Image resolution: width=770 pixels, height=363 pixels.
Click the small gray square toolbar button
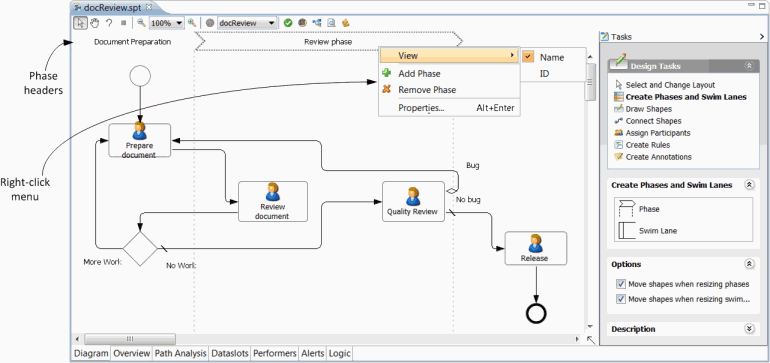pyautogui.click(x=123, y=23)
